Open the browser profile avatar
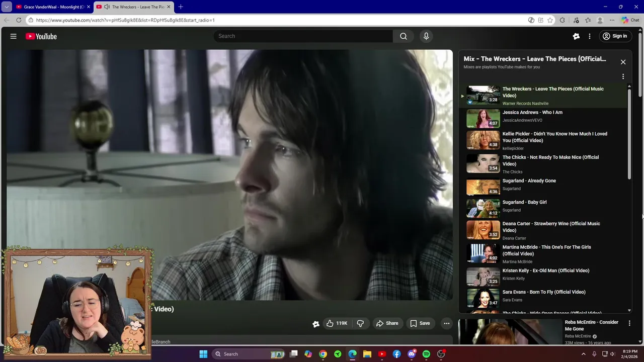 click(600, 20)
